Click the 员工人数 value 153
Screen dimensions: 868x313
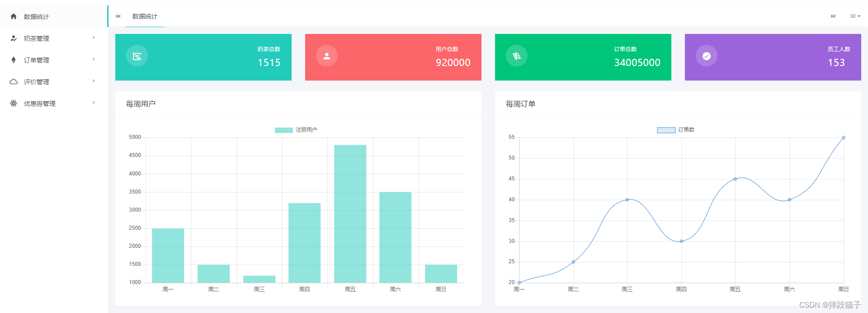pos(836,62)
